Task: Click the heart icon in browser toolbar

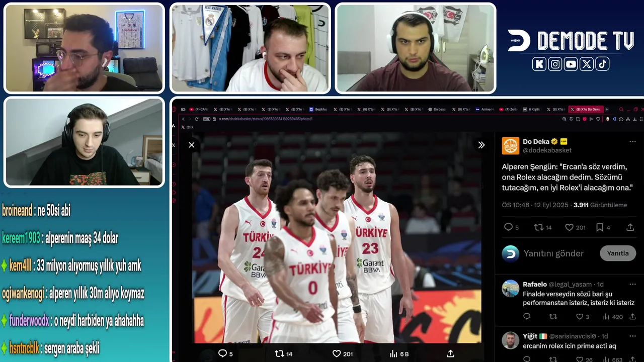Action: 598,119
